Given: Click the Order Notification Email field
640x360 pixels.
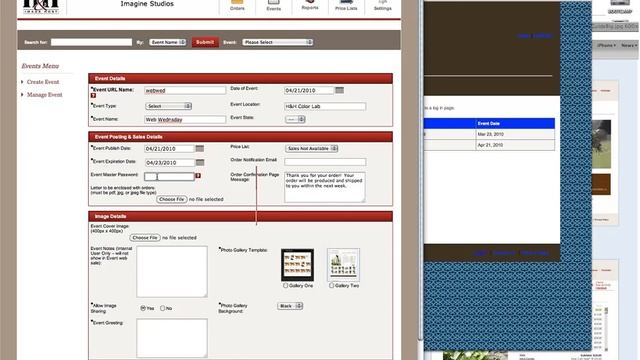Looking at the screenshot, I should (x=325, y=162).
